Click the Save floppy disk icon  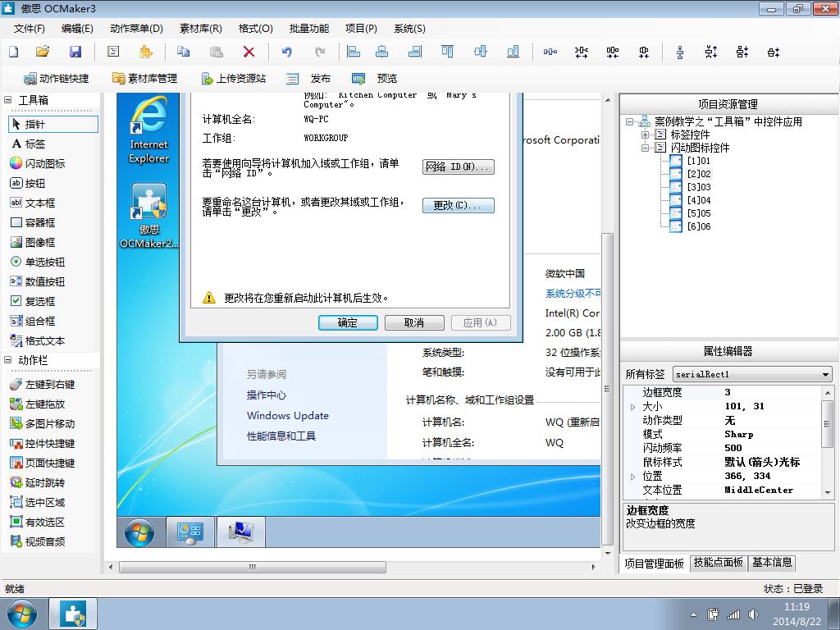pyautogui.click(x=75, y=52)
